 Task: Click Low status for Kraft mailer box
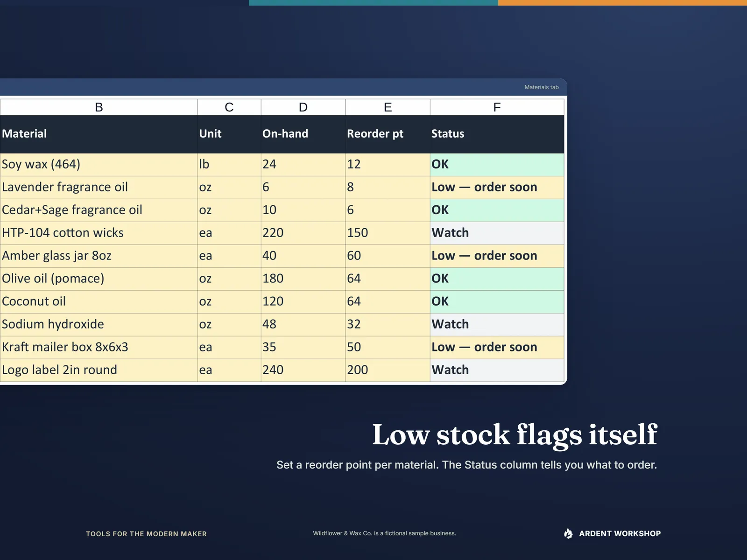pos(497,347)
